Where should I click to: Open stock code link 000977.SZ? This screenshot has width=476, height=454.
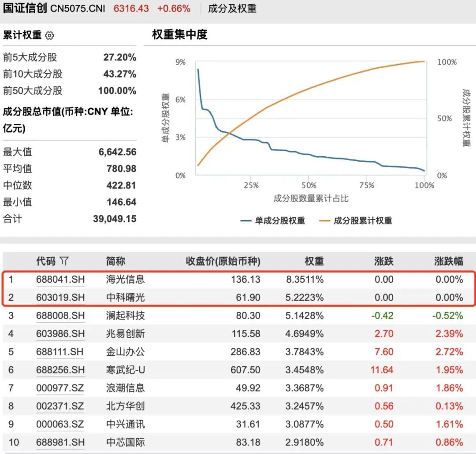pyautogui.click(x=60, y=388)
